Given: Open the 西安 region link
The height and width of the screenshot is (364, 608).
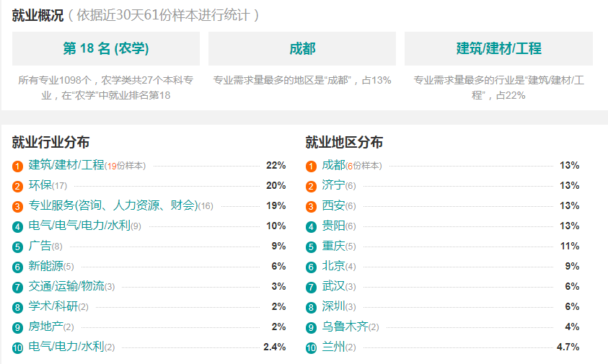Looking at the screenshot, I should pyautogui.click(x=333, y=205).
